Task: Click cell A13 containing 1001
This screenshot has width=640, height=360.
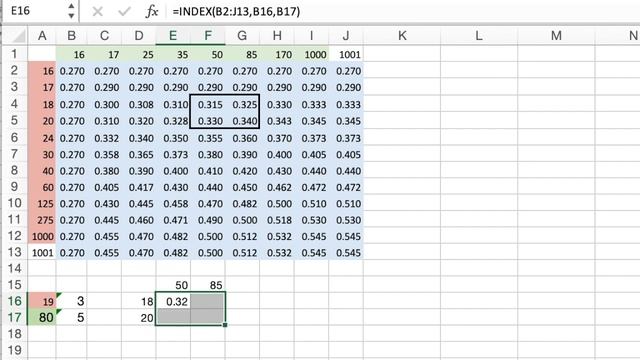Action: pyautogui.click(x=42, y=253)
